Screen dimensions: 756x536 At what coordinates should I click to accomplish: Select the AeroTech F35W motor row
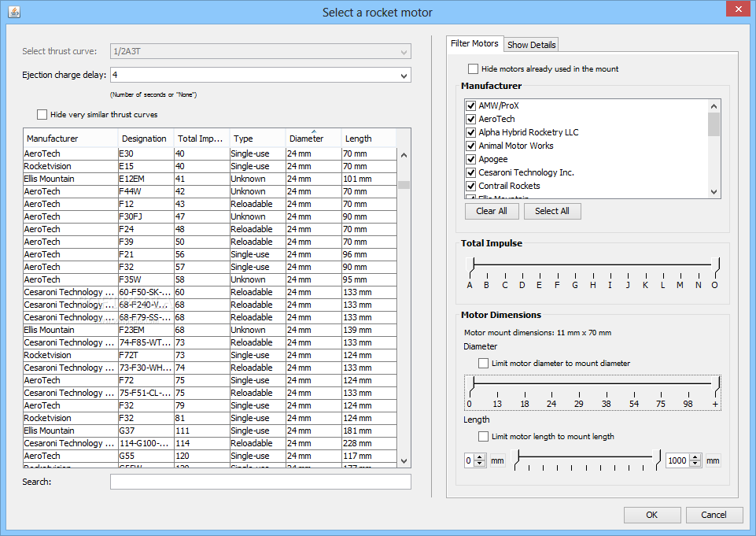(x=210, y=280)
